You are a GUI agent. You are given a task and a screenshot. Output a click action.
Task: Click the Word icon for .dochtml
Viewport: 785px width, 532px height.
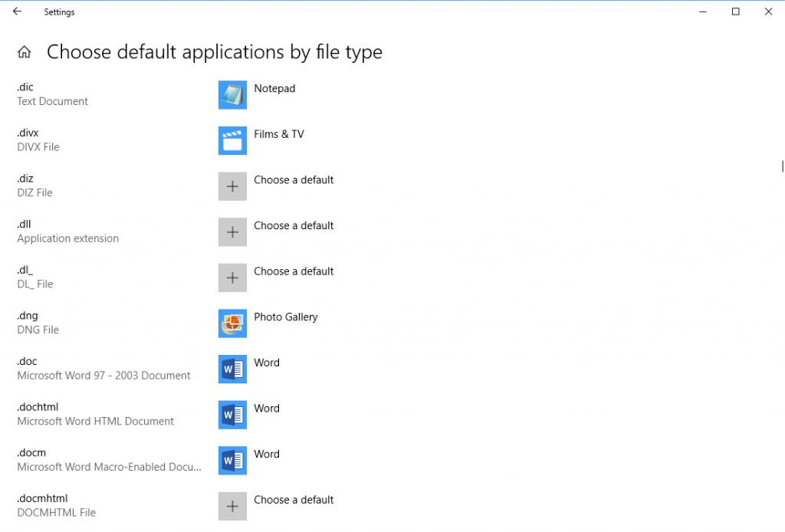pyautogui.click(x=232, y=415)
